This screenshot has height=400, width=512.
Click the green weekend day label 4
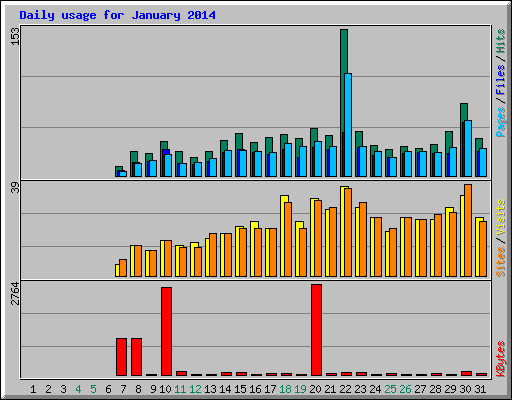click(78, 389)
